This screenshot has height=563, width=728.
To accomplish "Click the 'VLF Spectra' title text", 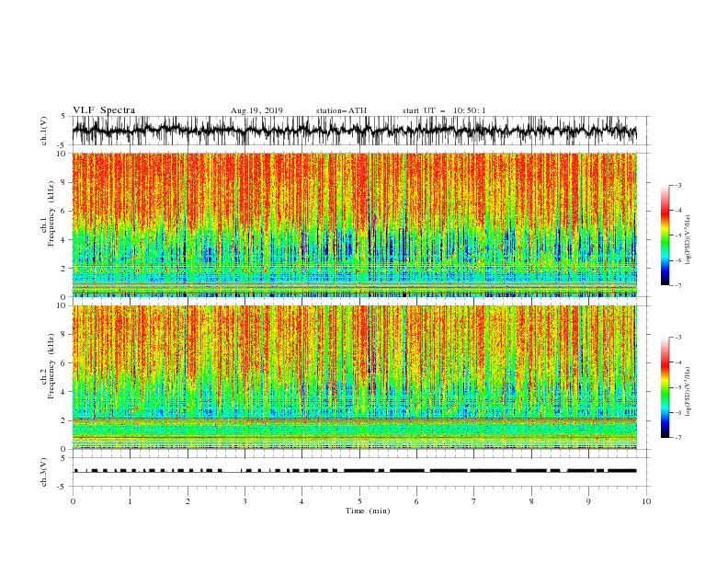I will pos(104,110).
